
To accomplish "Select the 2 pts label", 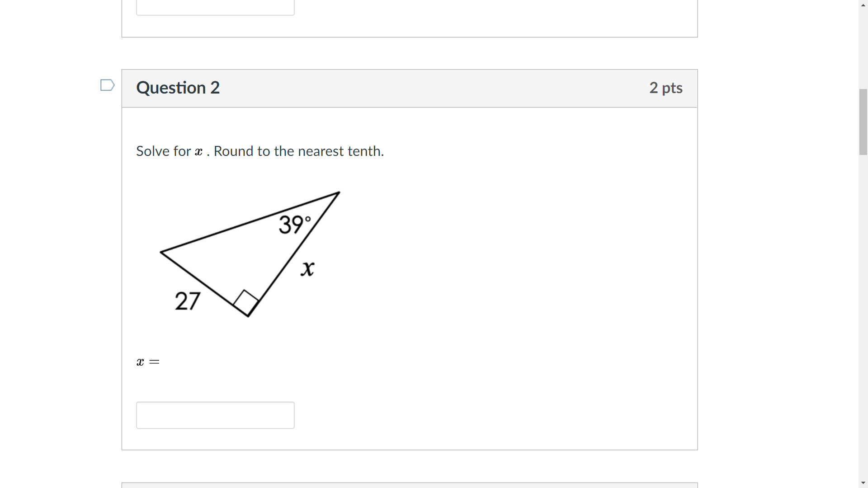I will pyautogui.click(x=665, y=88).
